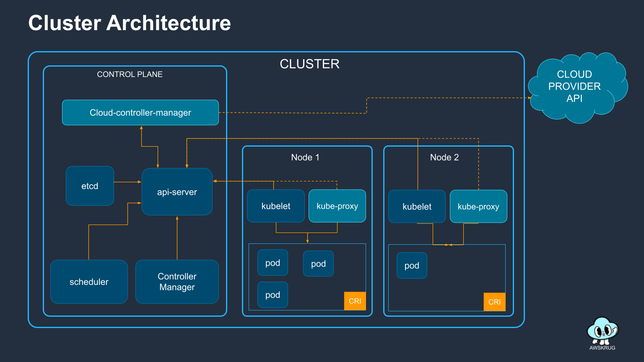644x362 pixels.
Task: Click the AWSKRUG mascot logo
Action: pyautogui.click(x=602, y=331)
